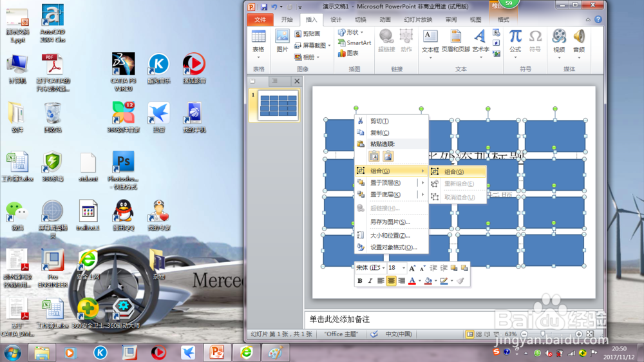Viewport: 644px width, 362px height.
Task: Switch to the 动画 animations tab
Action: (x=385, y=20)
